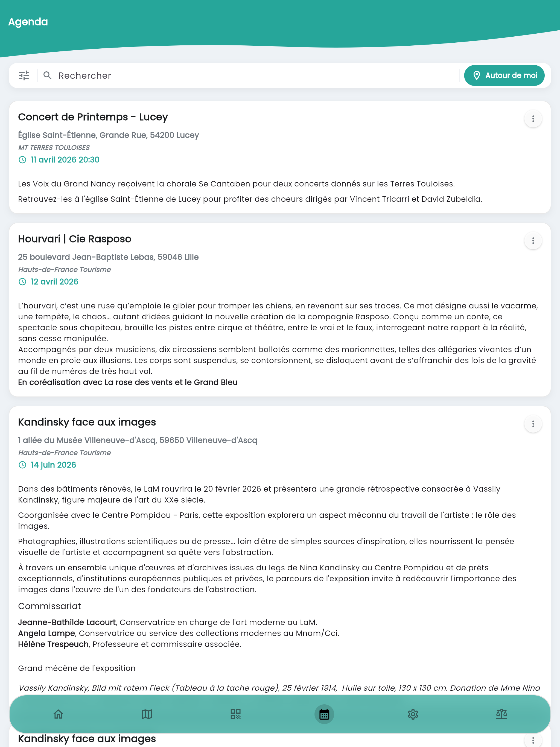Click the magnifying glass search icon
The height and width of the screenshot is (747, 560).
[x=48, y=75]
